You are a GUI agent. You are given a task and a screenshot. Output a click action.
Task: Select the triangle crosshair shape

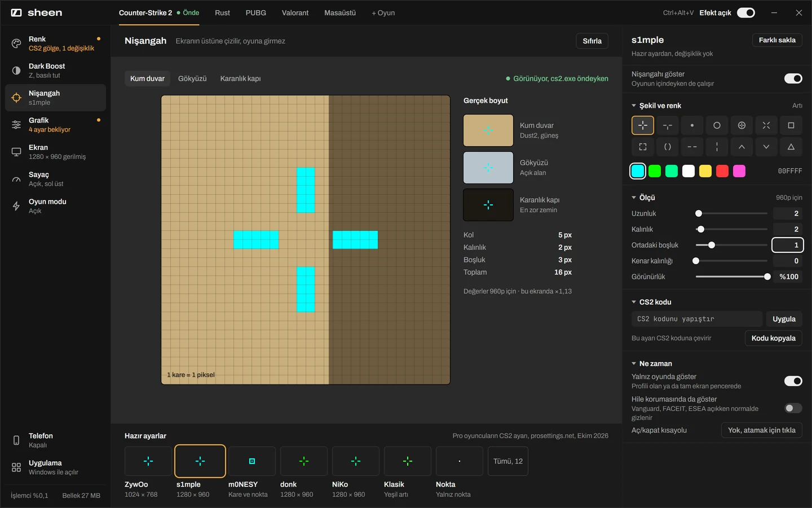(x=791, y=147)
